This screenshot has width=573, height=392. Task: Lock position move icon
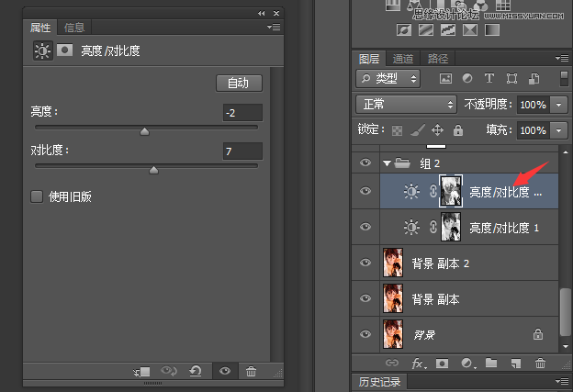tap(437, 130)
